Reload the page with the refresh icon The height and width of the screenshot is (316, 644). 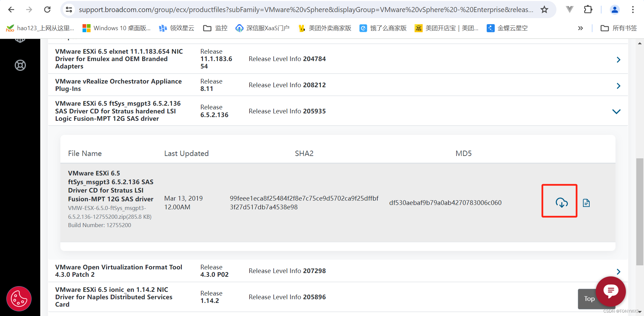[47, 10]
